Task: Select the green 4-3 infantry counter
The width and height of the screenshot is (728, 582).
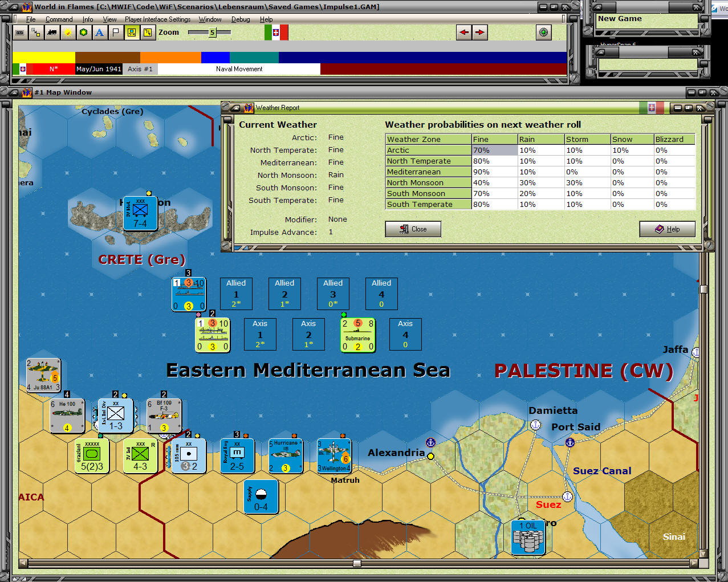Action: [140, 456]
